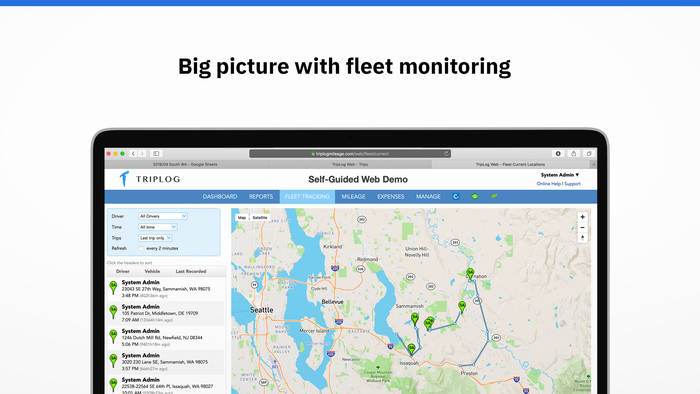700x394 pixels.
Task: Open the Online Help link
Action: pos(549,184)
